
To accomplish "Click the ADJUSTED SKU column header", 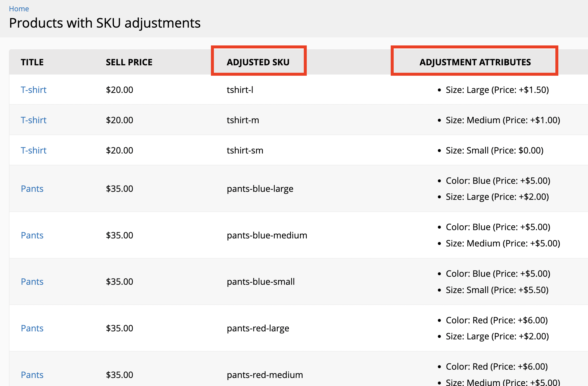I will 258,62.
